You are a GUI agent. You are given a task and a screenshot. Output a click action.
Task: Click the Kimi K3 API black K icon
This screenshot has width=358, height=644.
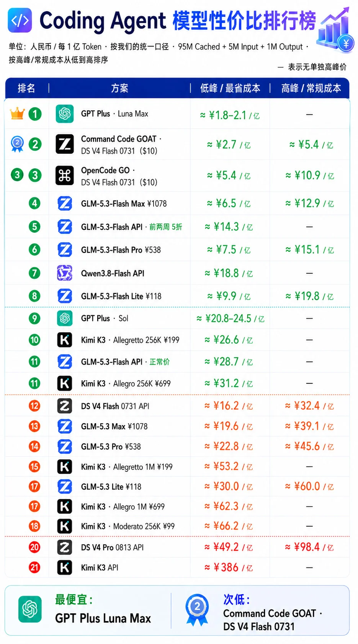pos(65,567)
